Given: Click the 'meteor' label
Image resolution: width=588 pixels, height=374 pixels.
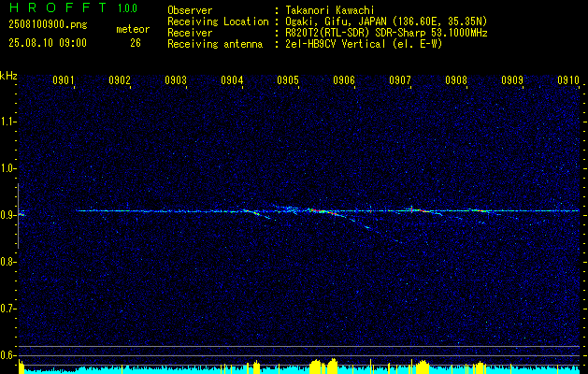Looking at the screenshot, I should [133, 29].
